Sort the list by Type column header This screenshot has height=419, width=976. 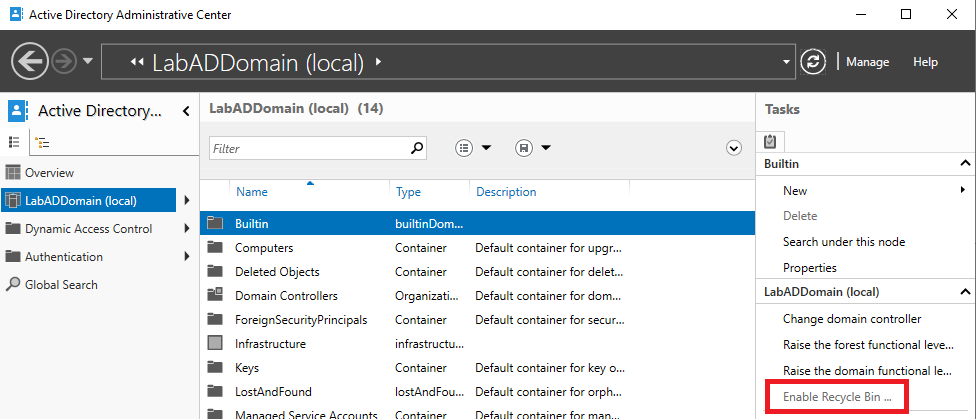[x=408, y=192]
